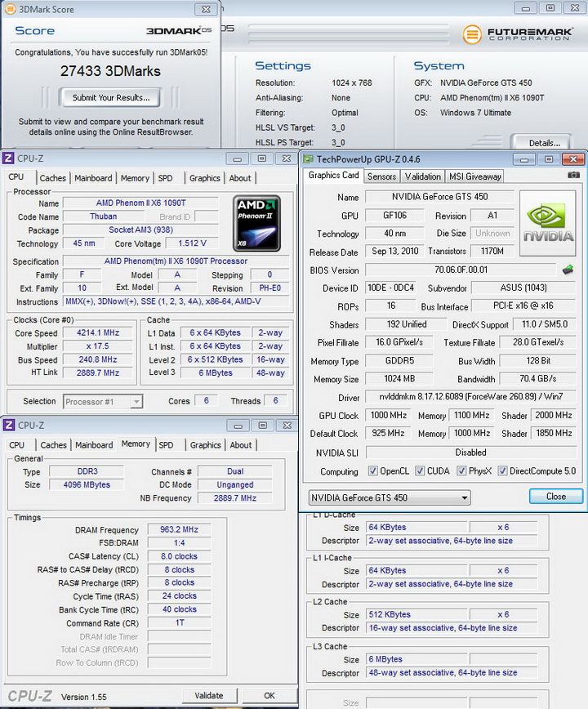The height and width of the screenshot is (709, 588).
Task: Click the Futuremark logo icon
Action: [x=472, y=34]
